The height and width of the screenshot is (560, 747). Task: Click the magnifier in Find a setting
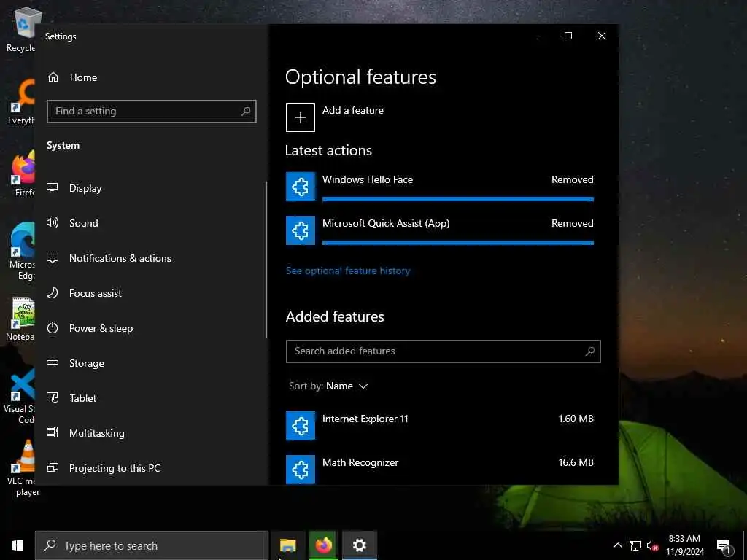[246, 112]
